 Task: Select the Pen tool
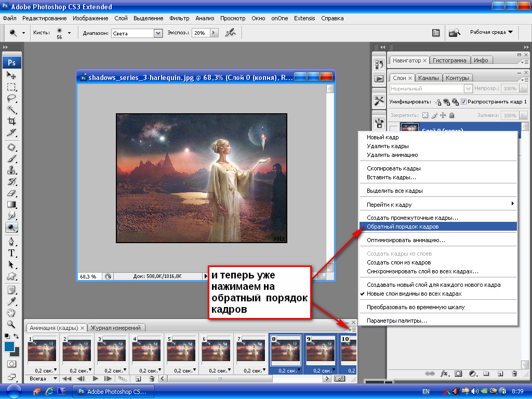(x=11, y=242)
